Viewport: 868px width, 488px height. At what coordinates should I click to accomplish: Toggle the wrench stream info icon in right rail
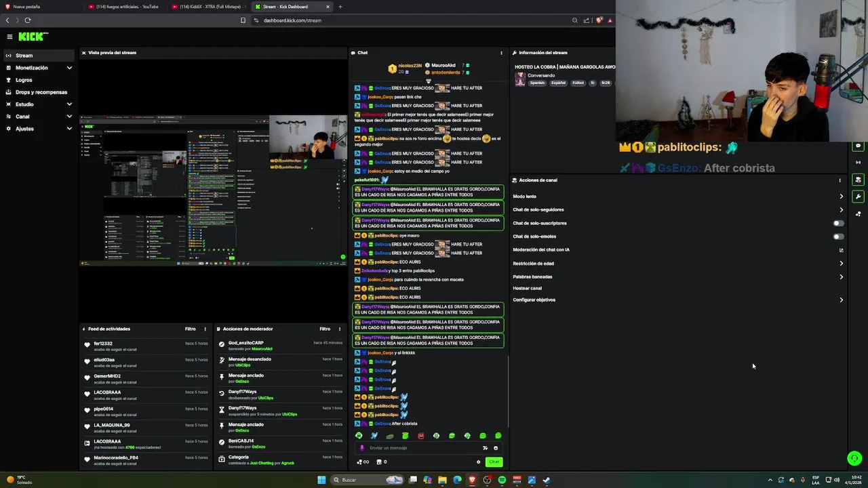pos(858,197)
